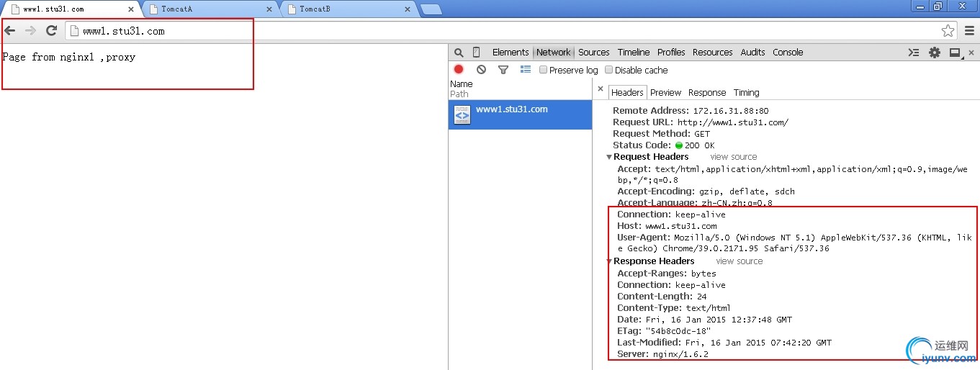The width and height of the screenshot is (980, 370).
Task: Show the DevTools console drawer icon
Action: pyautogui.click(x=914, y=53)
